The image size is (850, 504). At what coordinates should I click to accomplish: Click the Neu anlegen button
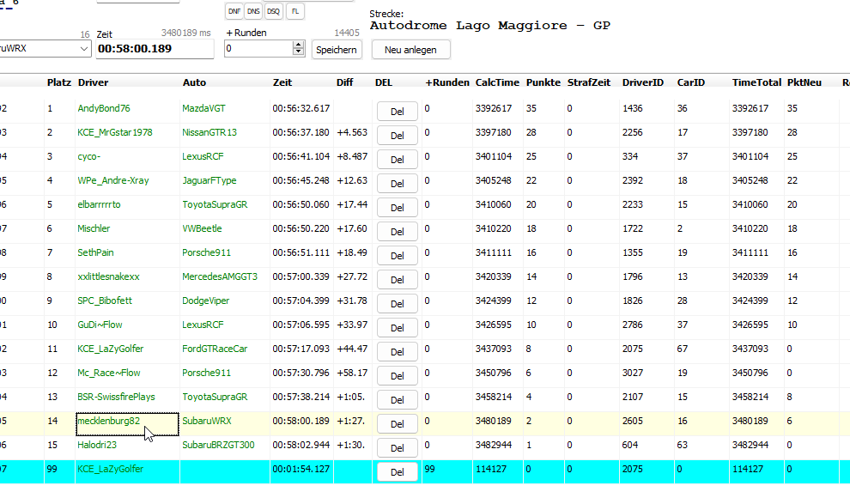click(x=410, y=50)
